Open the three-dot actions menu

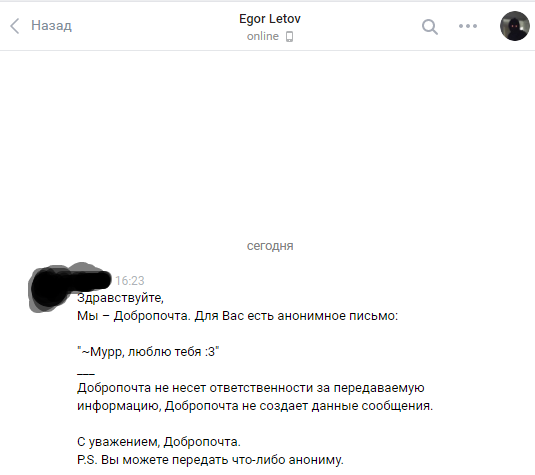[x=468, y=26]
